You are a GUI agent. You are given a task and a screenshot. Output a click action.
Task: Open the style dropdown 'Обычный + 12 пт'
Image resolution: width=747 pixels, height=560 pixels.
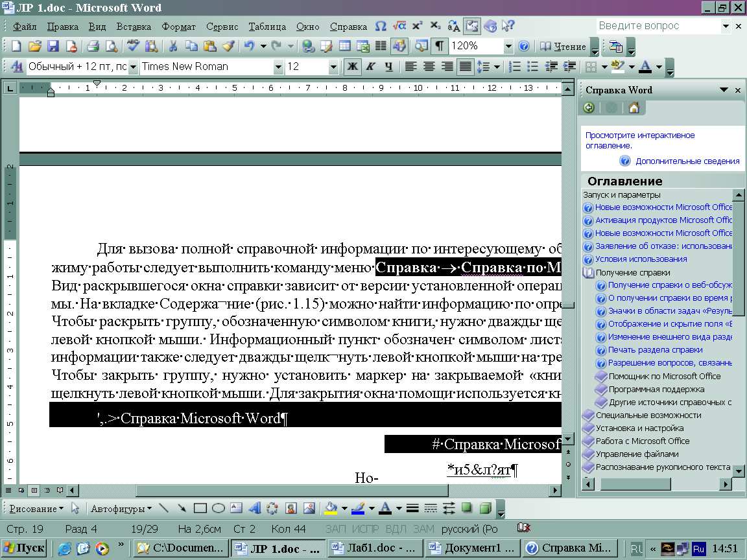click(x=133, y=67)
